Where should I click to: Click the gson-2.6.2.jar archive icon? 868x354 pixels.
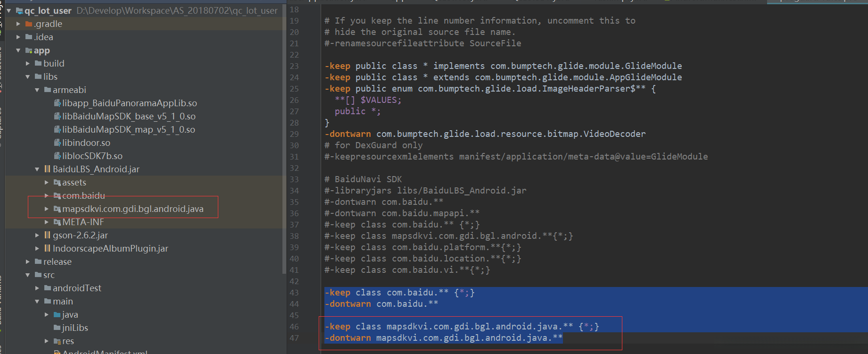pos(48,235)
